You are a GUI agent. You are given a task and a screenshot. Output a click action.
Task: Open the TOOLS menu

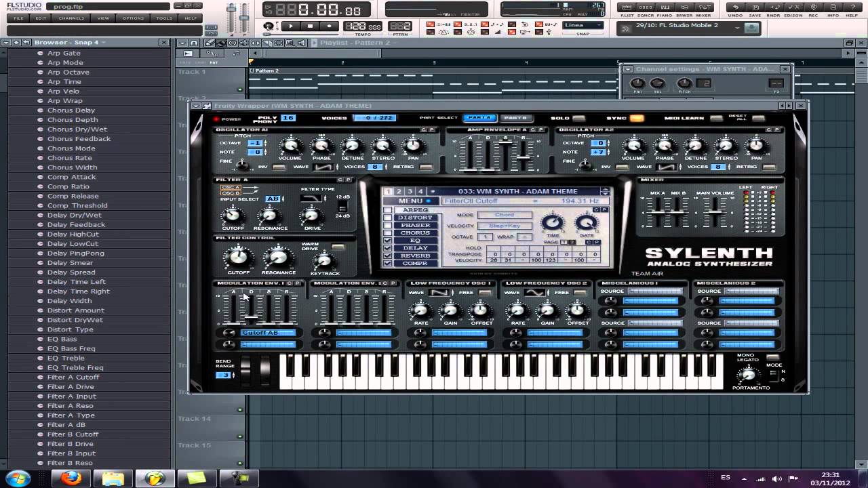click(x=165, y=18)
